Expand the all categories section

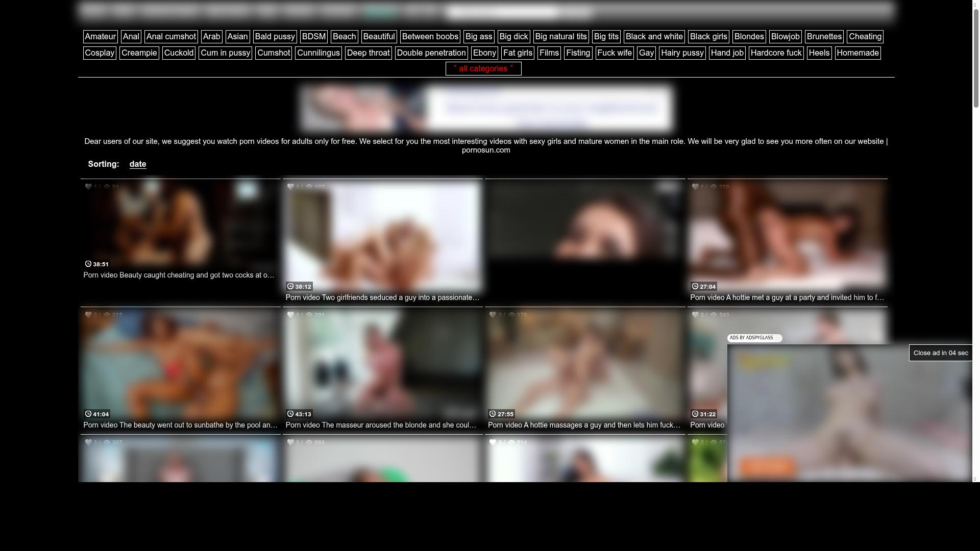tap(483, 68)
